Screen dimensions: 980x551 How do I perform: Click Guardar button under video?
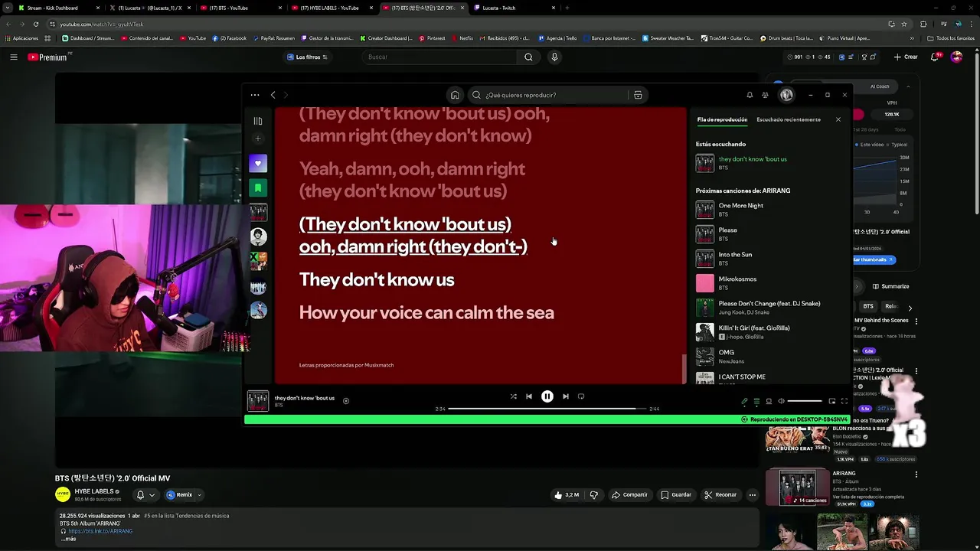[x=676, y=495]
